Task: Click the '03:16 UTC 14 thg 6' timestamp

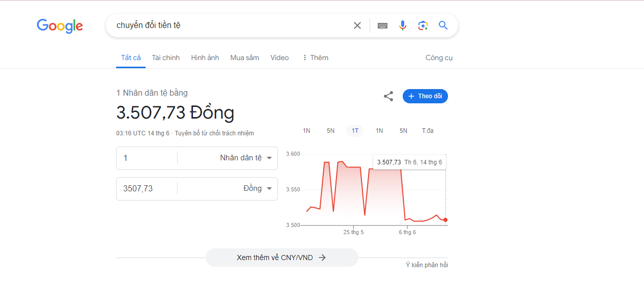Action: coord(143,133)
